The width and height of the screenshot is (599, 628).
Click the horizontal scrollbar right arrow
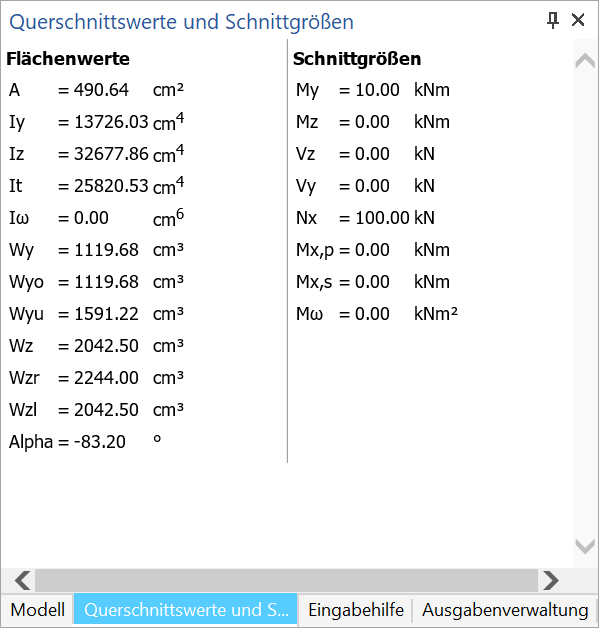pos(551,580)
